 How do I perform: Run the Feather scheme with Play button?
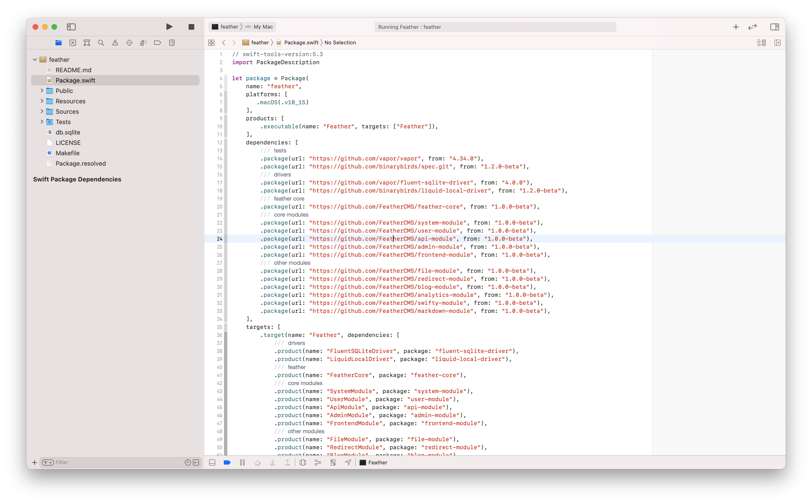coord(169,27)
